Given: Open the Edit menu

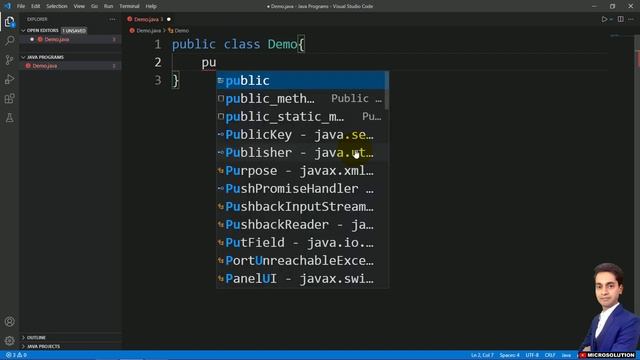Looking at the screenshot, I should 36,6.
